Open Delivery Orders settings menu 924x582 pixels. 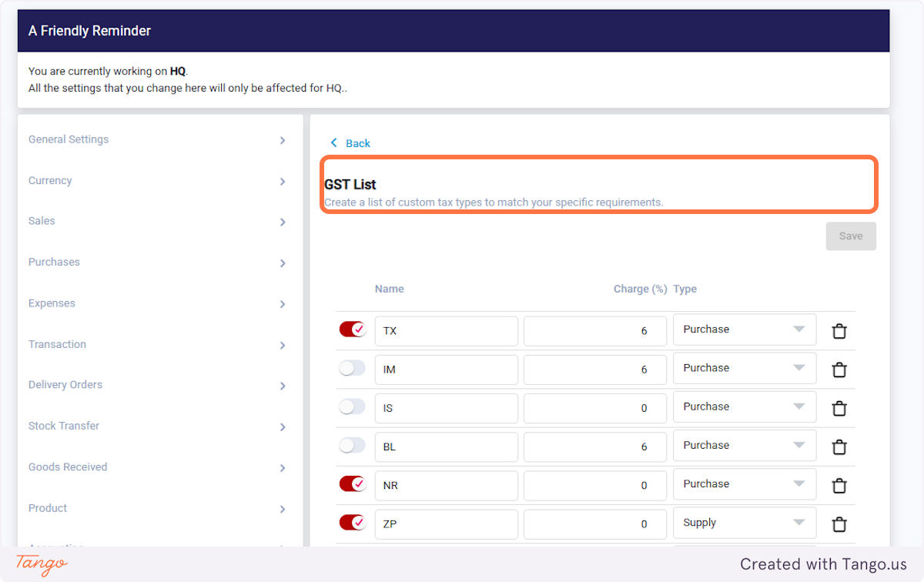pyautogui.click(x=158, y=385)
